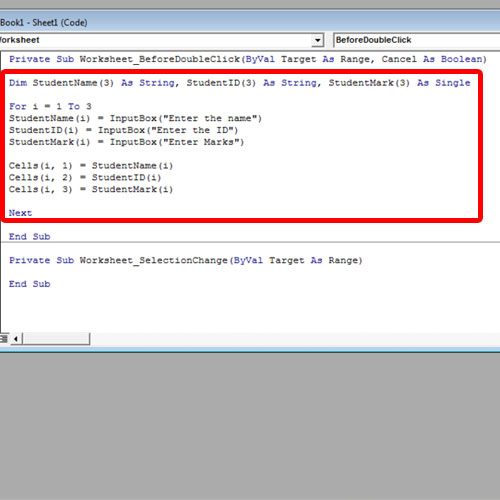The width and height of the screenshot is (500, 500).
Task: Click the StudentMark(i) = InputBox line
Action: 127,142
